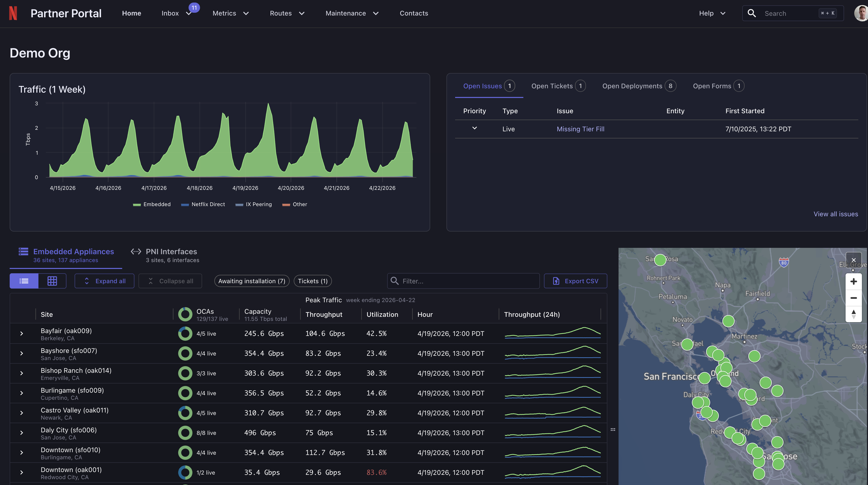
Task: Click the OCAs header donut chart
Action: pos(185,314)
